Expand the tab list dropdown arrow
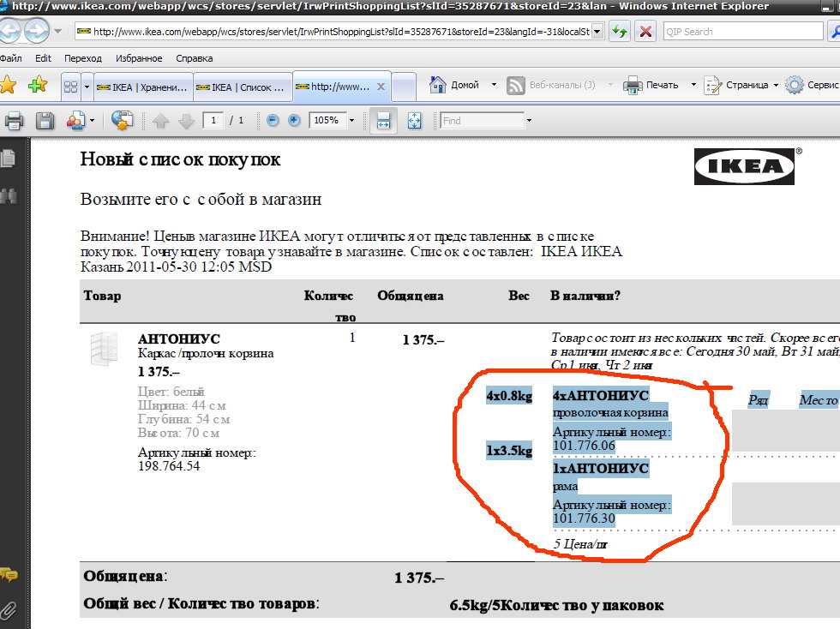 pyautogui.click(x=87, y=87)
